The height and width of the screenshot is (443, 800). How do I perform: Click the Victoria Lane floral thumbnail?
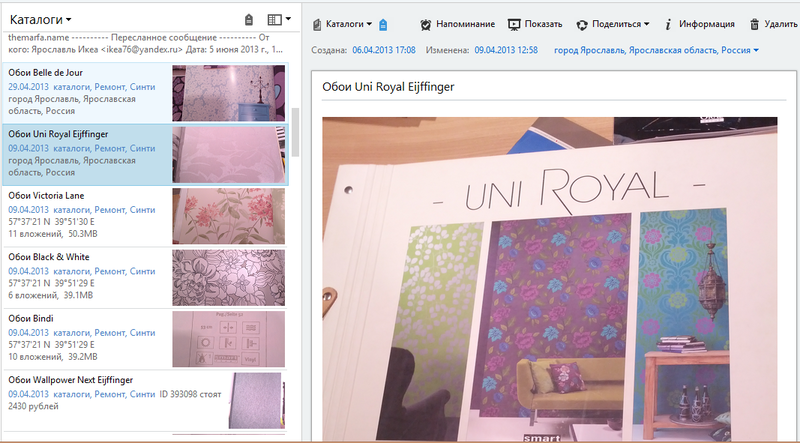point(229,216)
